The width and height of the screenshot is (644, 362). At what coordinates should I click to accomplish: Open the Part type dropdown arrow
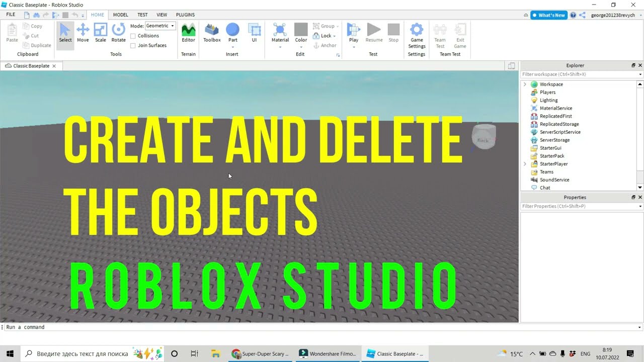point(232,47)
